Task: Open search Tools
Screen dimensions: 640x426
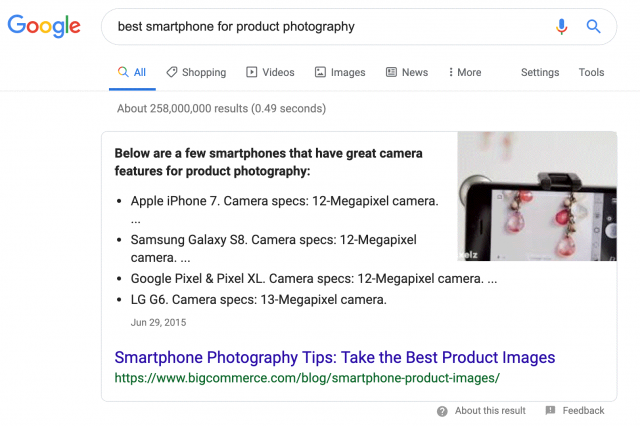Action: tap(591, 72)
